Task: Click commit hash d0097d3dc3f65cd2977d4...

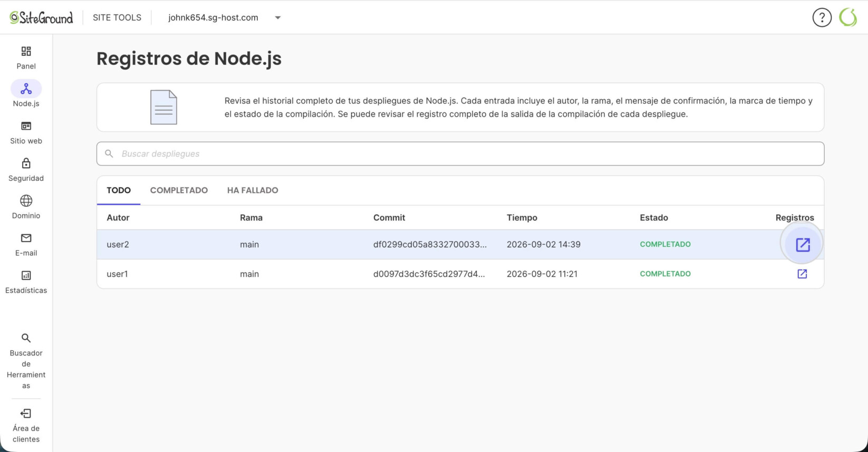Action: click(x=429, y=274)
